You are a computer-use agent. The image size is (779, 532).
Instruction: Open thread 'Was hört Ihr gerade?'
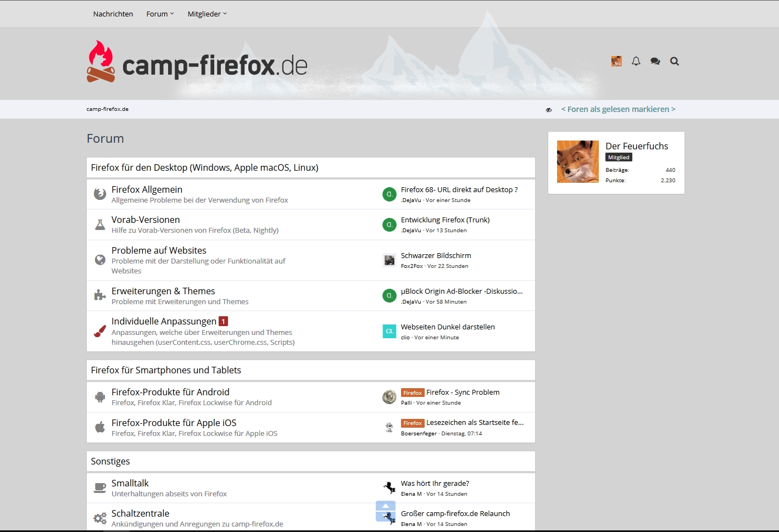point(435,483)
